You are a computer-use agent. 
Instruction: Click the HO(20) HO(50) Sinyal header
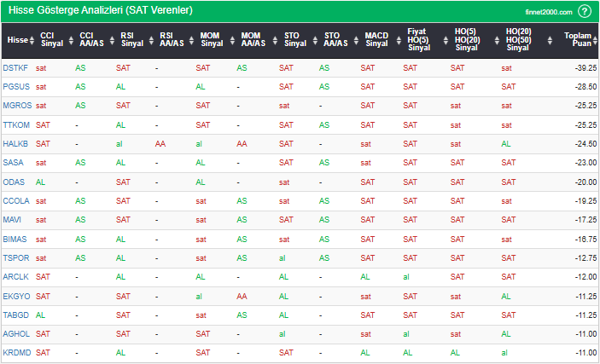click(517, 39)
